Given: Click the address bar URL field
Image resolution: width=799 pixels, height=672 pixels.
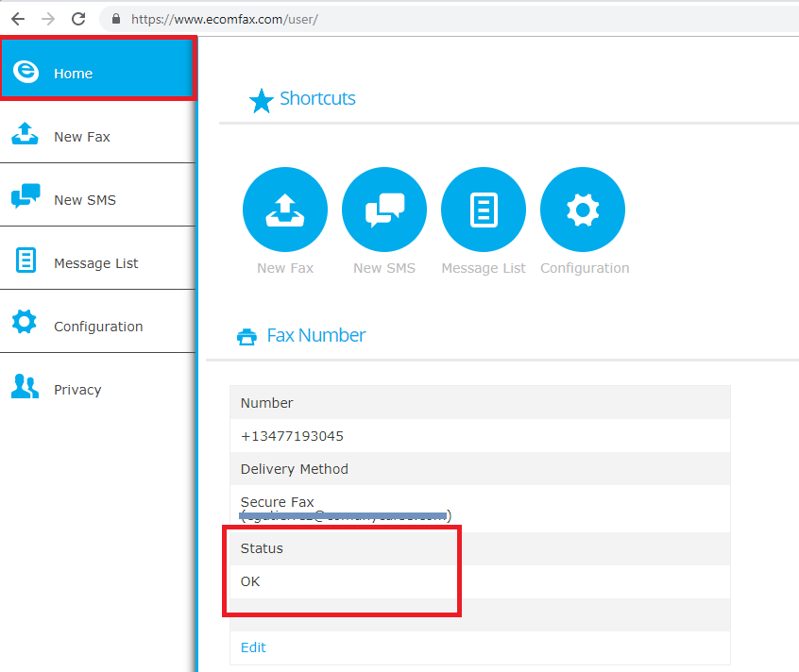Looking at the screenshot, I should pyautogui.click(x=449, y=19).
